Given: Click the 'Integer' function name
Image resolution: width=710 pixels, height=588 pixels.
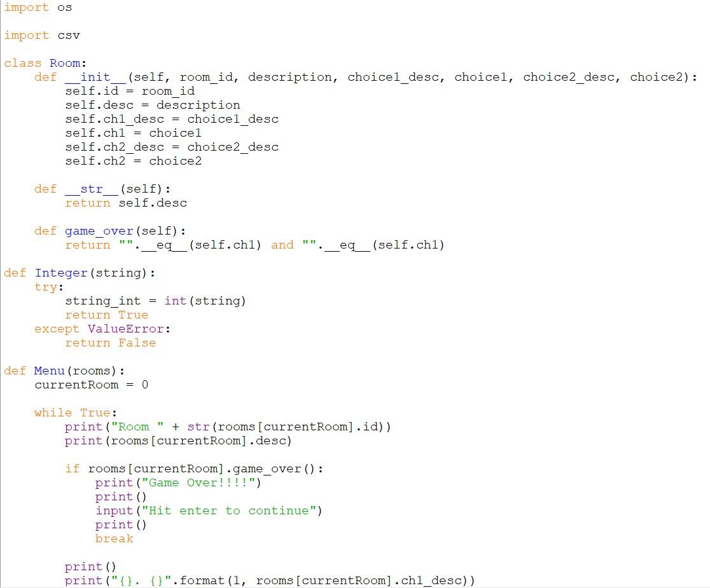Looking at the screenshot, I should coord(61,273).
